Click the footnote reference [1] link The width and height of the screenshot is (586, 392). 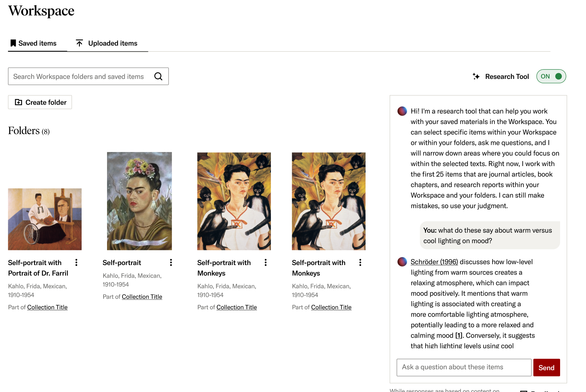pos(459,336)
